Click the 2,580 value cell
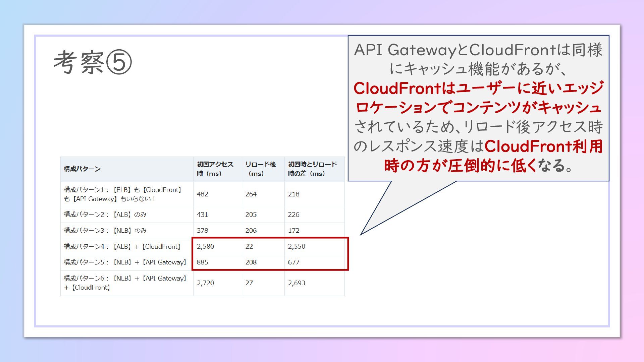Screen dimensions: 644x362 pyautogui.click(x=205, y=247)
